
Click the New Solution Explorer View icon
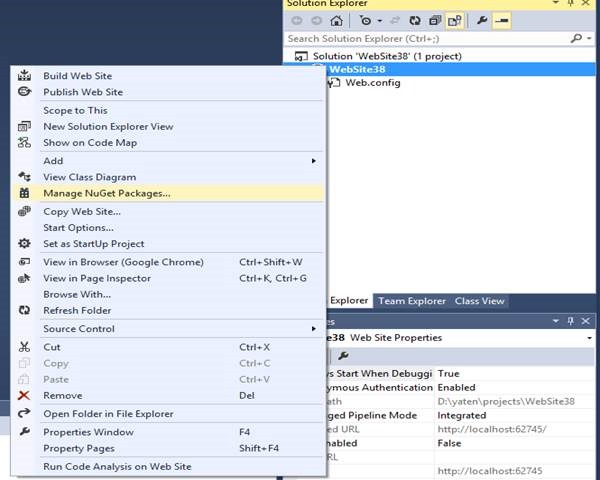tap(24, 126)
